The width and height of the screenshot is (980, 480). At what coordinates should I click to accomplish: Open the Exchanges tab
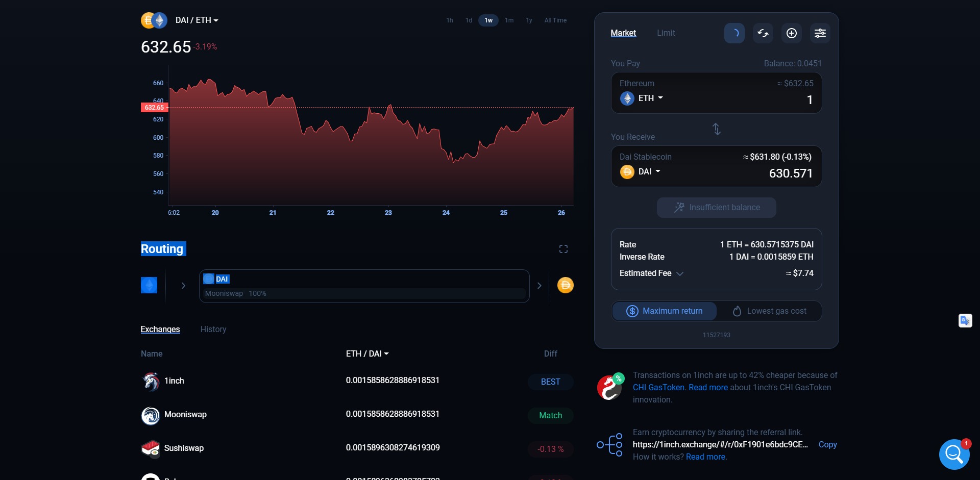160,330
